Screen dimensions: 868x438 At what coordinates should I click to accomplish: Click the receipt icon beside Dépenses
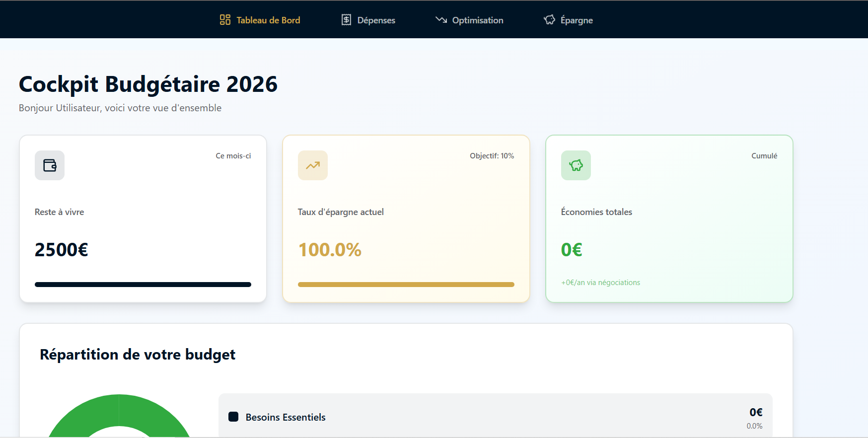(346, 20)
